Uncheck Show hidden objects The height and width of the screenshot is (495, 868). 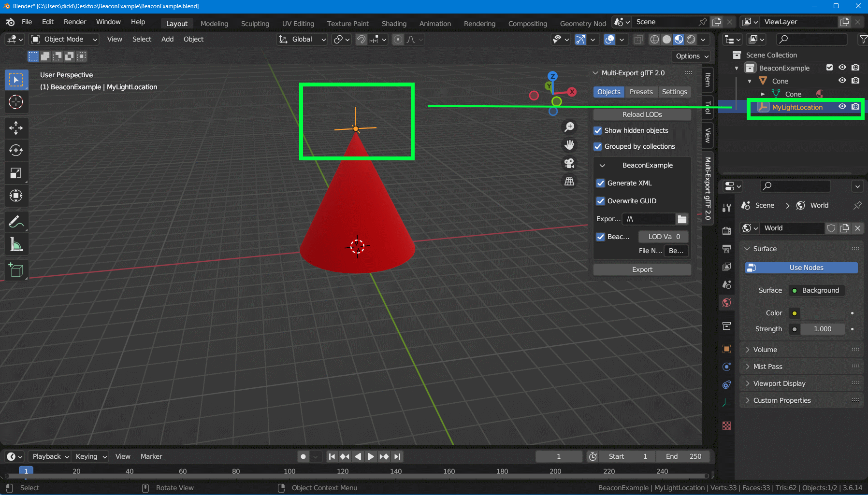(x=598, y=130)
